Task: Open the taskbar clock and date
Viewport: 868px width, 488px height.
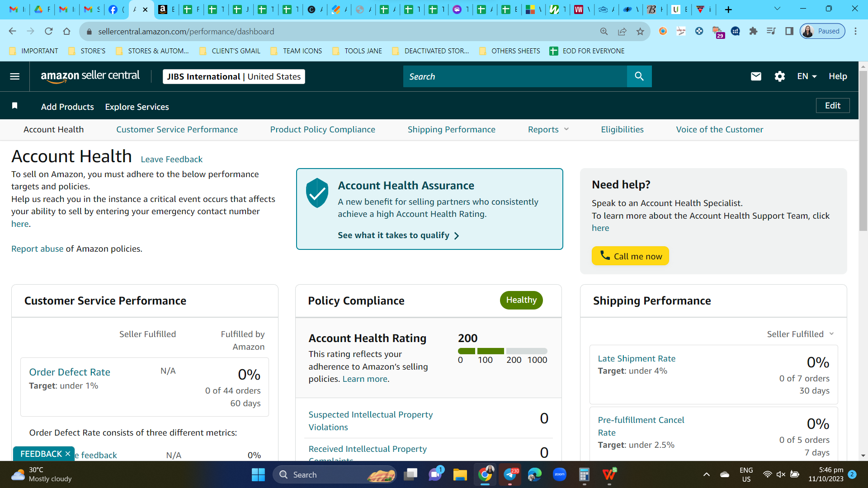Action: pyautogui.click(x=826, y=474)
